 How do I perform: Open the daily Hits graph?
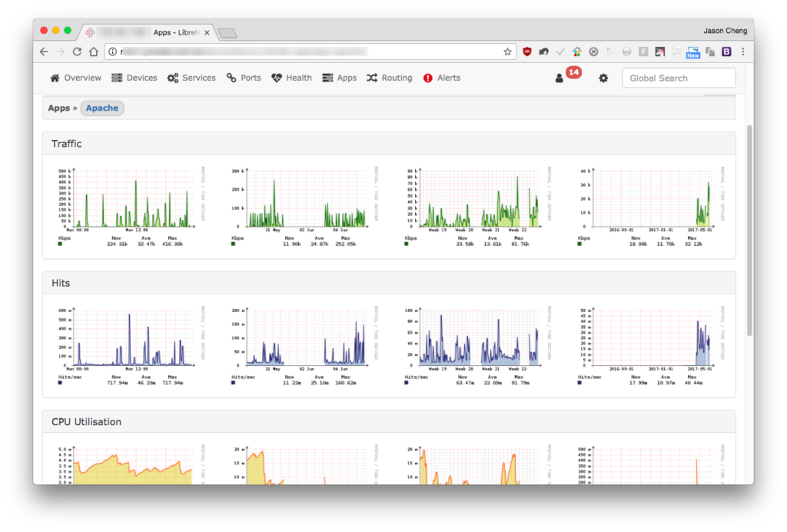click(131, 346)
